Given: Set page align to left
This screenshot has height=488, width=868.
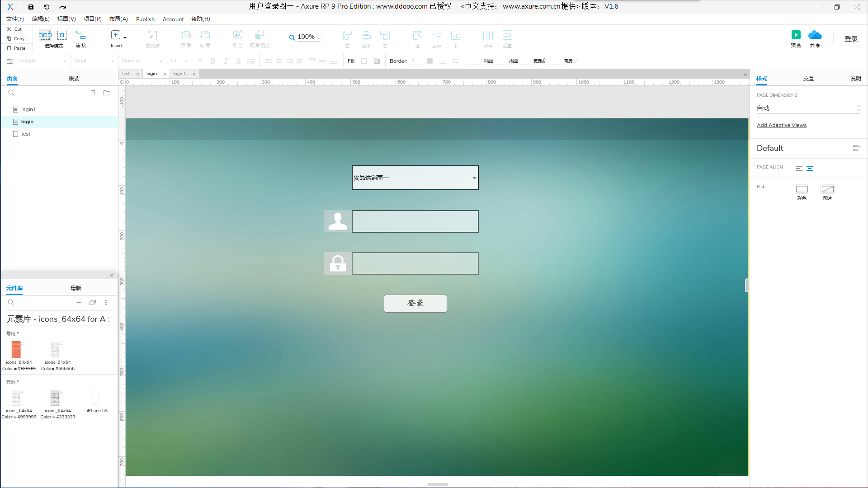Looking at the screenshot, I should pos(799,168).
